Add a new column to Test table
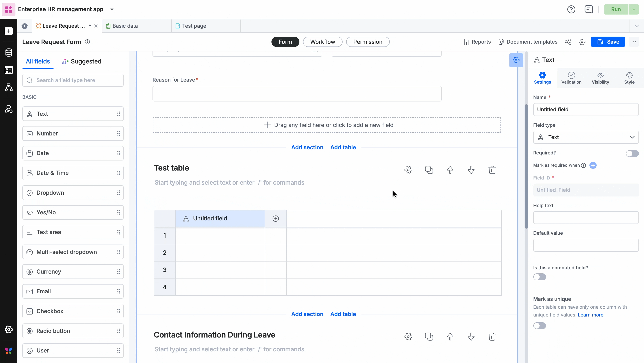Viewport: 644px width, 363px height. 275,219
